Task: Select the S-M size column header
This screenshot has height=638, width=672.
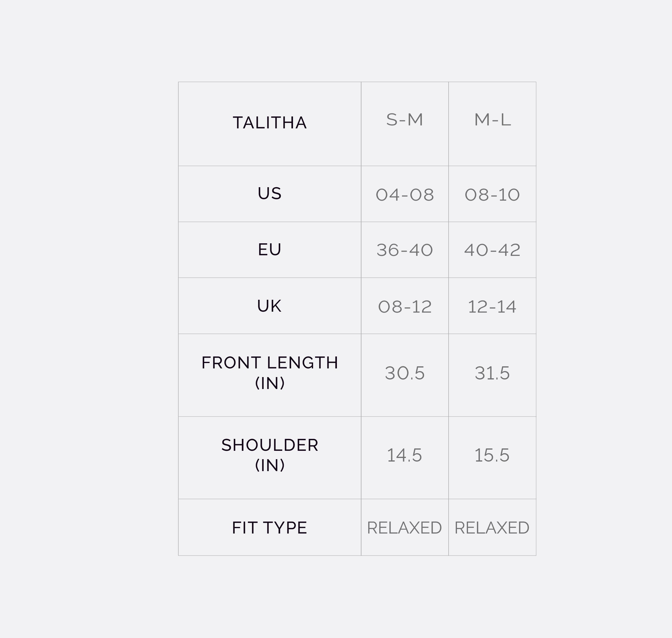Action: point(405,120)
